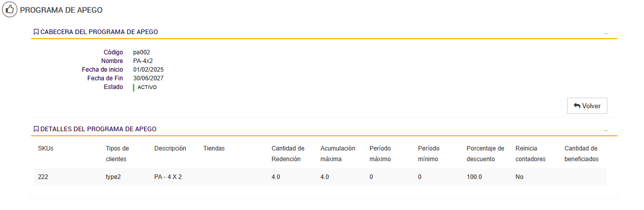Click the Descripción column header
Screen dimensions: 644x210
(170, 148)
